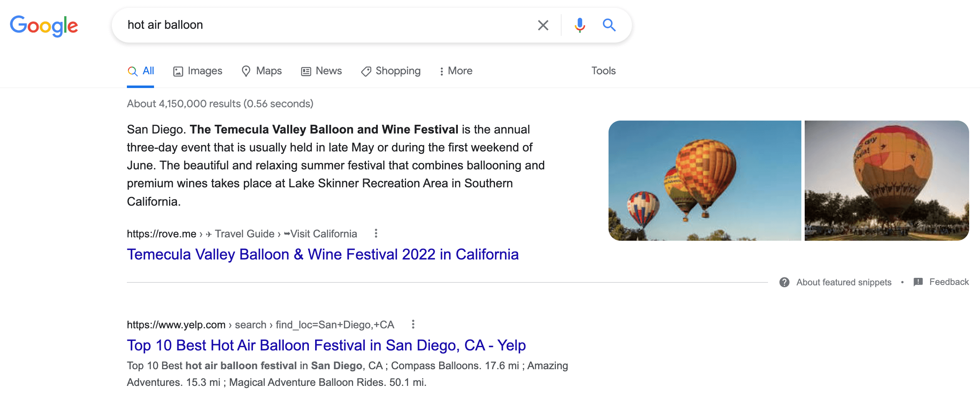Click the tag icon on Shopping tab

366,71
